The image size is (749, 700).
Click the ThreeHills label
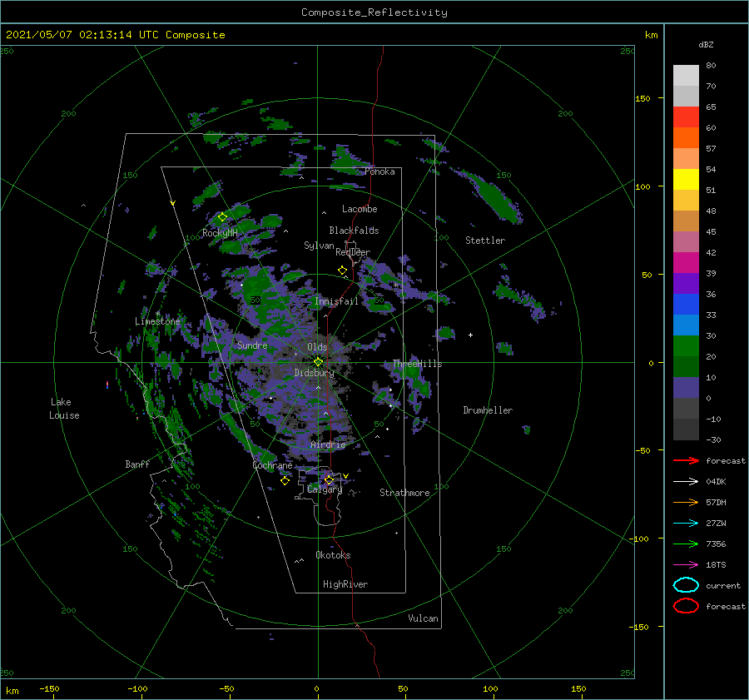pos(418,364)
